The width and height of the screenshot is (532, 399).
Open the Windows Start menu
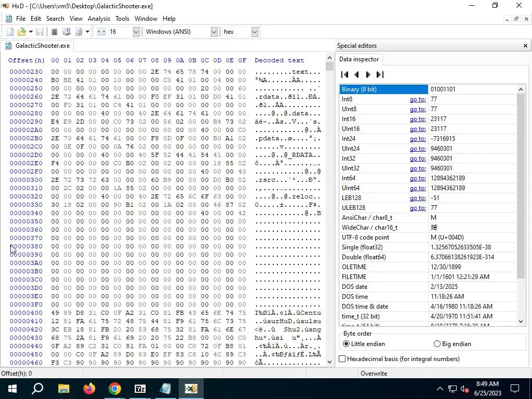click(12, 389)
